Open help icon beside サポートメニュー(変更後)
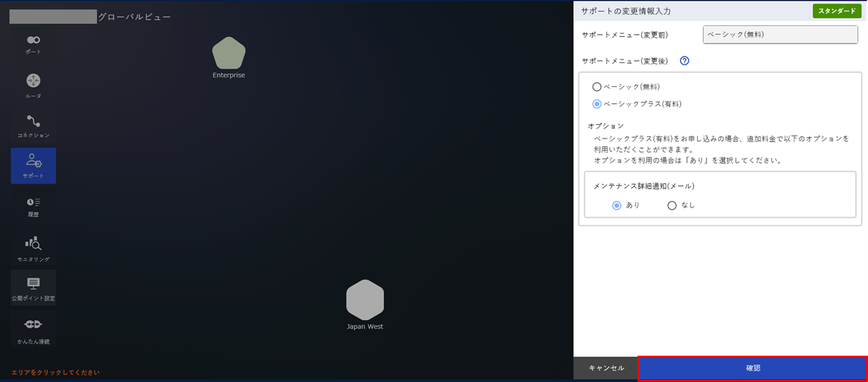868x382 pixels. tap(684, 60)
